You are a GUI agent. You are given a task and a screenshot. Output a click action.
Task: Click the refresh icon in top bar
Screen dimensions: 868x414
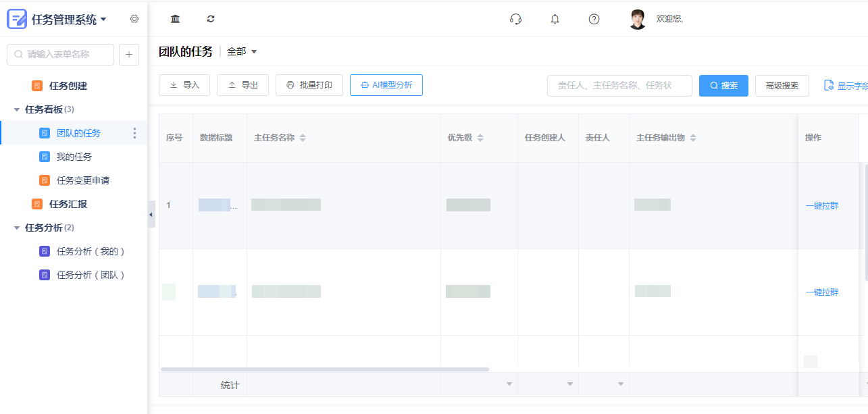coord(211,19)
